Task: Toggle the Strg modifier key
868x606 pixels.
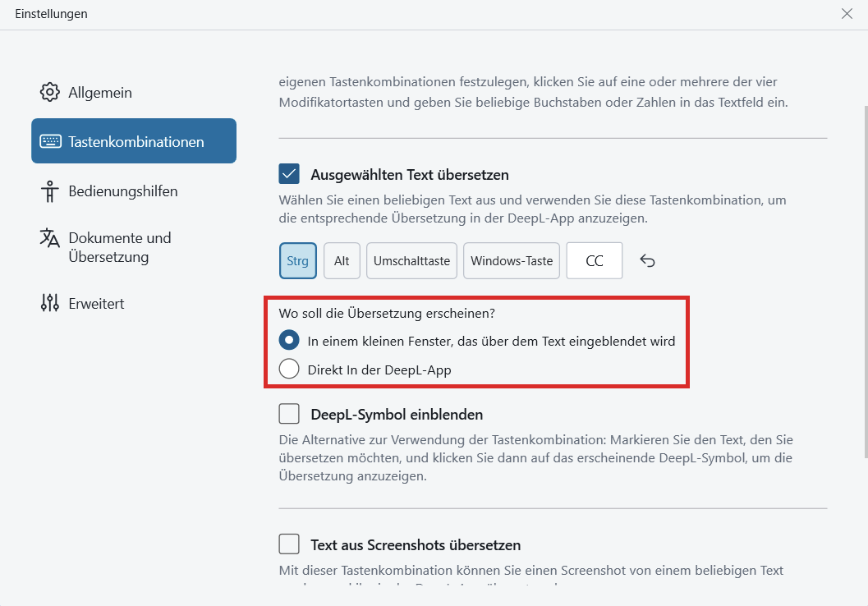Action: point(298,261)
